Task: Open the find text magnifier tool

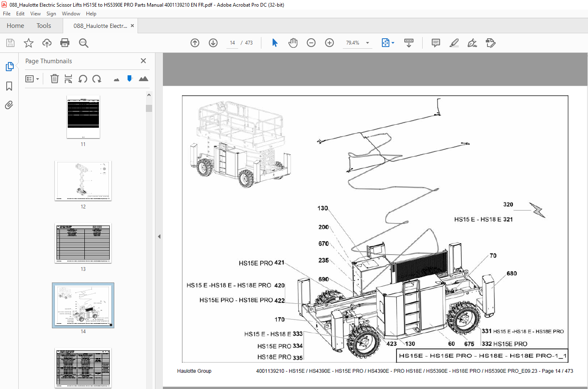Action: pyautogui.click(x=84, y=43)
